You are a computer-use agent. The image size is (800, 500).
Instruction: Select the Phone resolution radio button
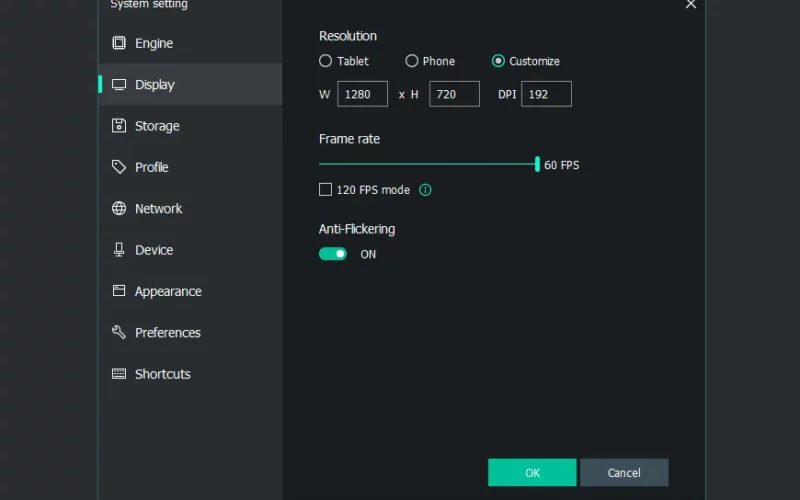tap(412, 61)
